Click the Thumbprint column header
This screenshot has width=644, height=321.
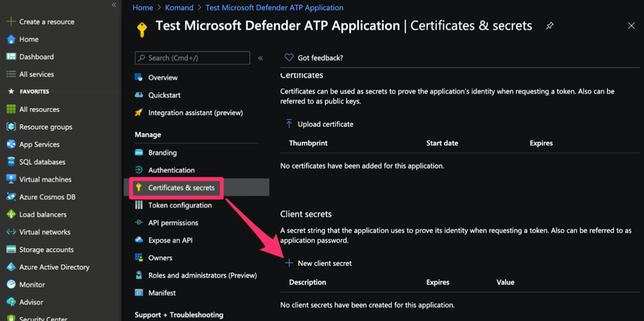click(308, 143)
